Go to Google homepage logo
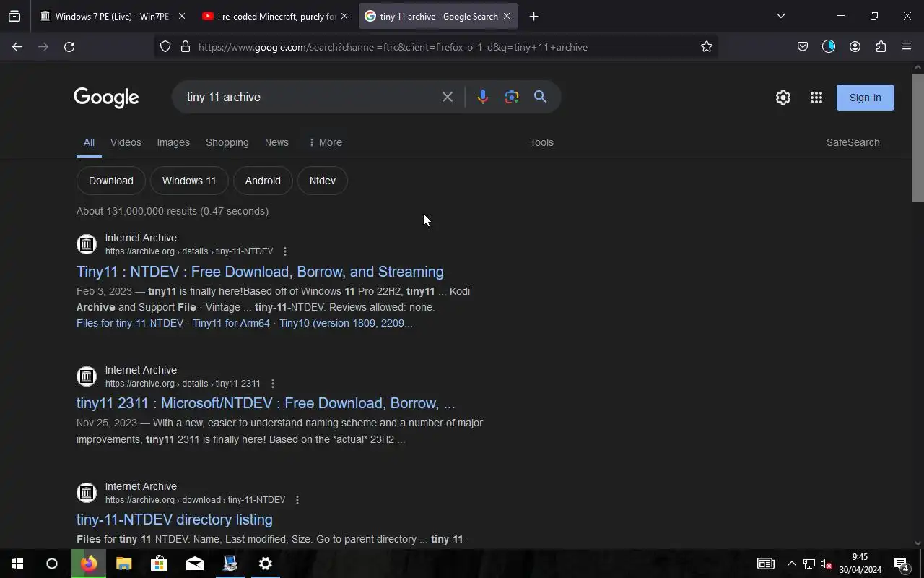Viewport: 924px width, 578px height. pos(106,98)
